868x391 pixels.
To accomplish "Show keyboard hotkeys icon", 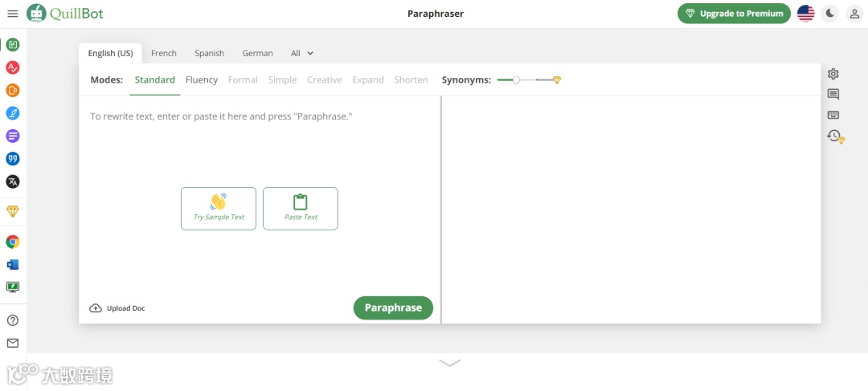I will pos(833,115).
